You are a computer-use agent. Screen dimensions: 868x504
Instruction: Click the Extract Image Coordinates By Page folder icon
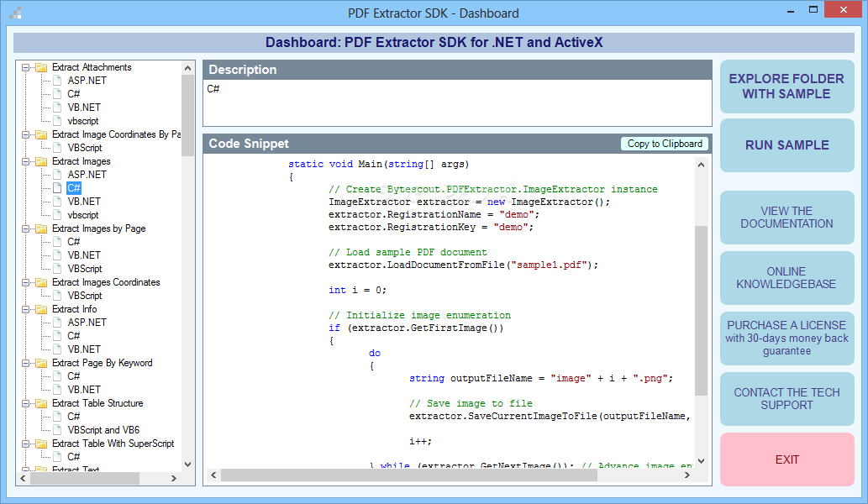(x=41, y=134)
